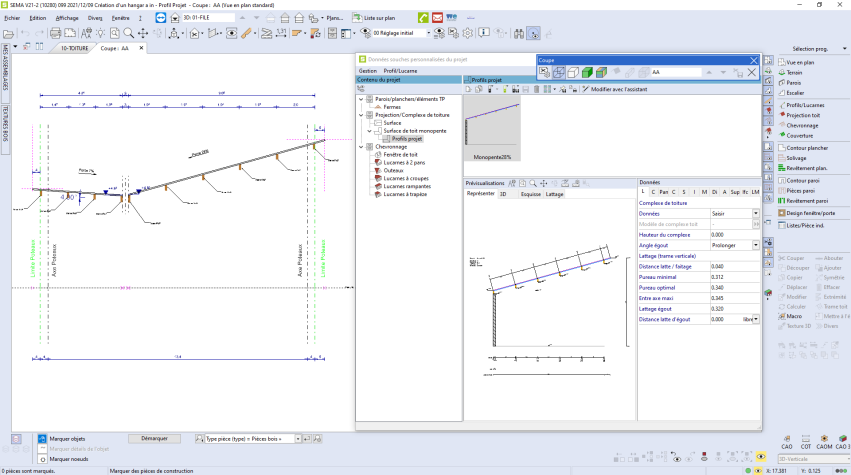The width and height of the screenshot is (851, 475).
Task: Select the Monopente20% profile thumbnail
Action: click(x=492, y=127)
